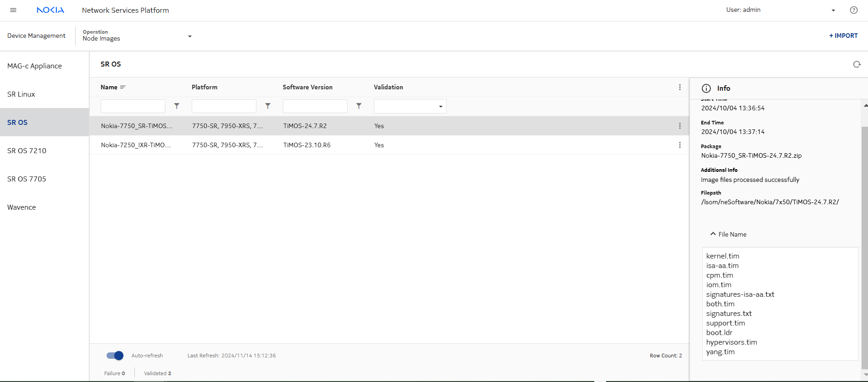Image resolution: width=868 pixels, height=382 pixels.
Task: Select SR Linux in the sidebar
Action: (21, 94)
